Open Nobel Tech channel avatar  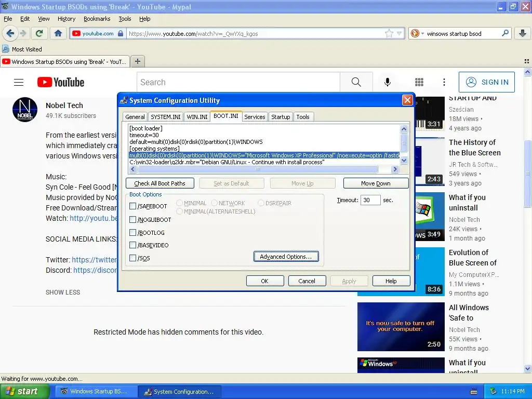[25, 110]
